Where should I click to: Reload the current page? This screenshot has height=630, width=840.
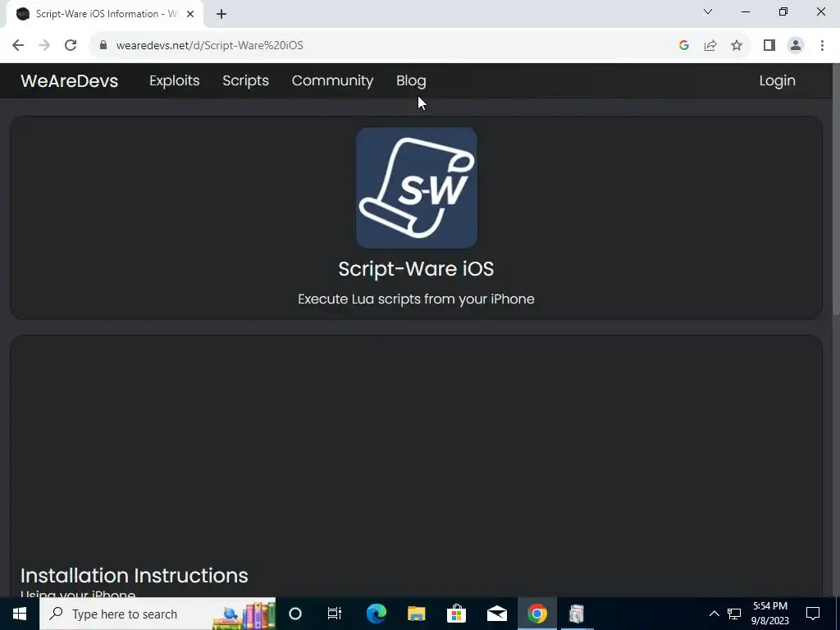pos(71,46)
